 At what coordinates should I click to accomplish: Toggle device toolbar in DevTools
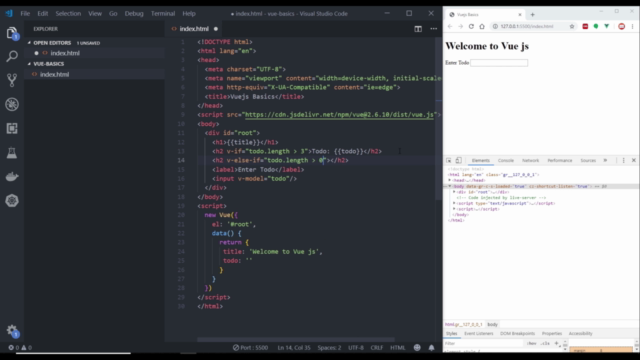pos(458,160)
